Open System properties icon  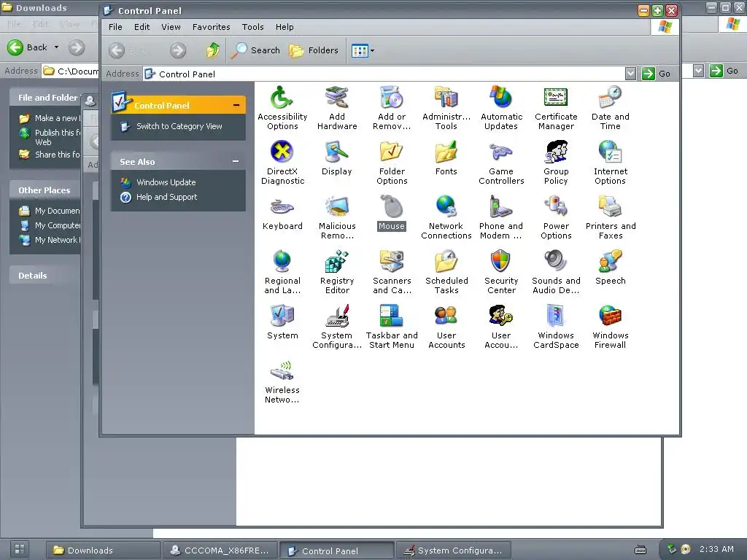pos(282,322)
